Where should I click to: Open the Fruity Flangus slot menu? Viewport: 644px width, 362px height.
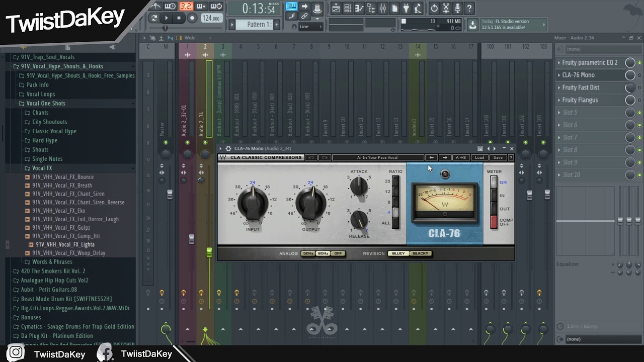558,100
